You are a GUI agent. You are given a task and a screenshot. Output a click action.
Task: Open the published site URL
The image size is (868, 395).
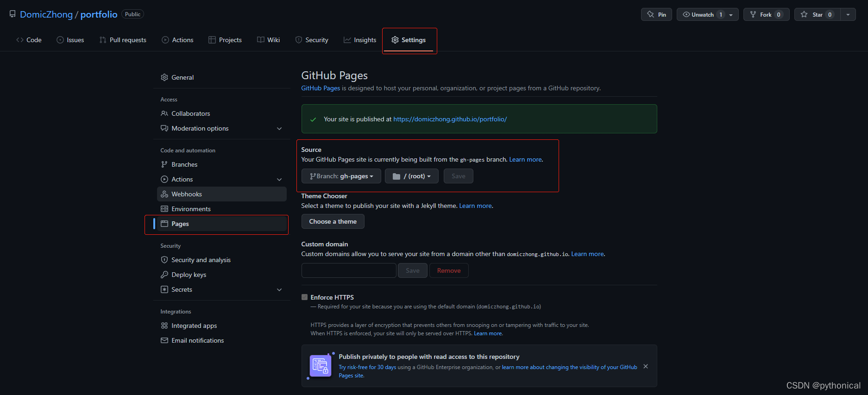[450, 119]
